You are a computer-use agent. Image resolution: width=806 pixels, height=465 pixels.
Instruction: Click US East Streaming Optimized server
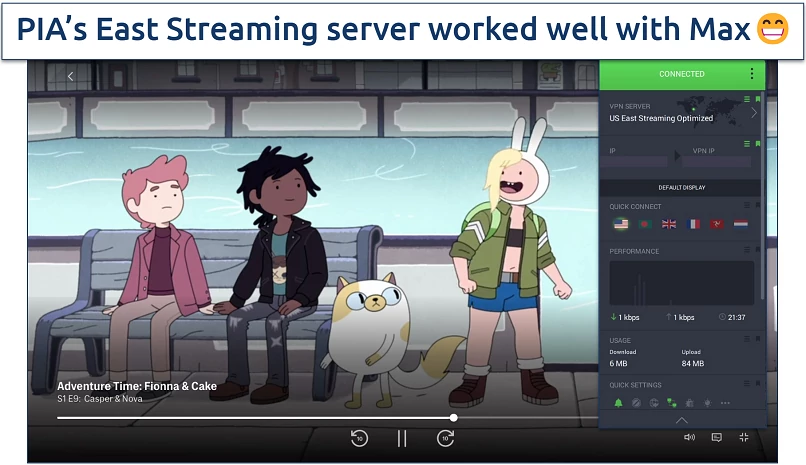661,118
